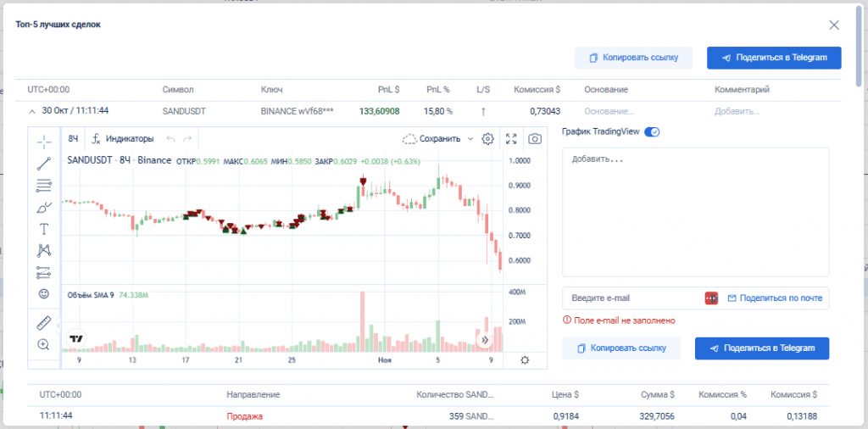
Task: Click lower Поделиться в Telegram button
Action: pos(762,348)
